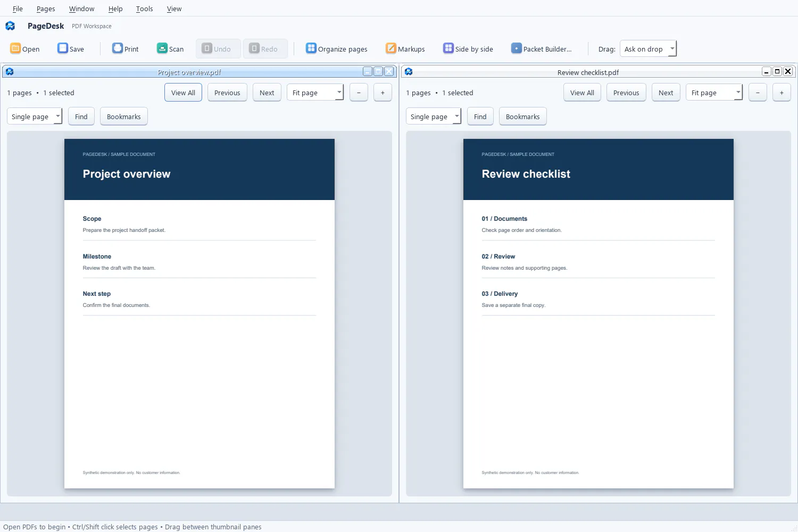Viewport: 798px width, 532px height.
Task: Open the Help menu
Action: pos(115,9)
